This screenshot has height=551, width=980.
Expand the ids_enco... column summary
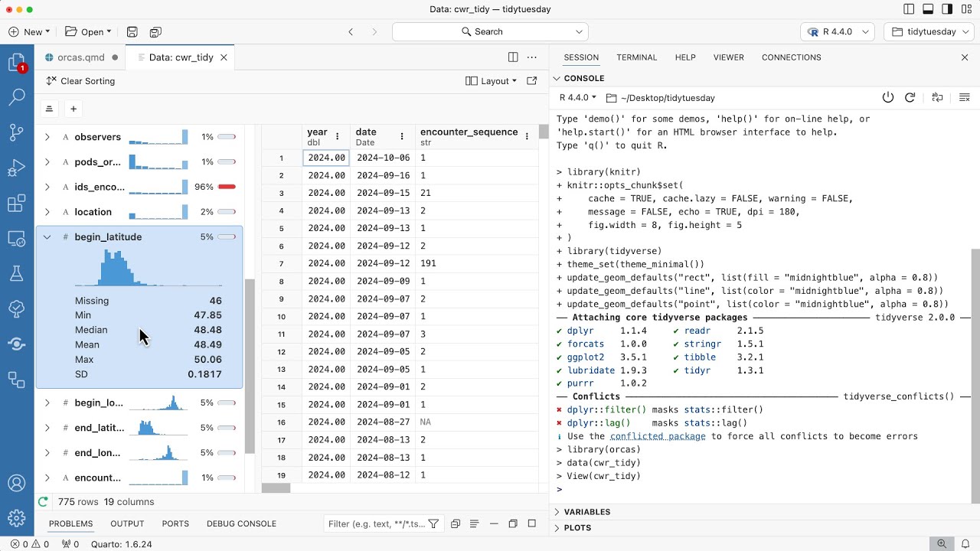pyautogui.click(x=47, y=187)
